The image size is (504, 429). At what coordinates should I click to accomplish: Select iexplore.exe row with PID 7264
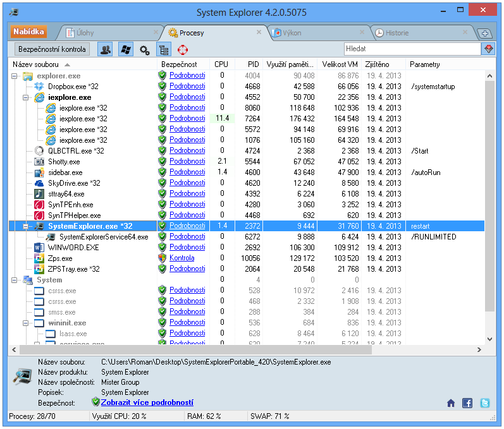(x=246, y=119)
